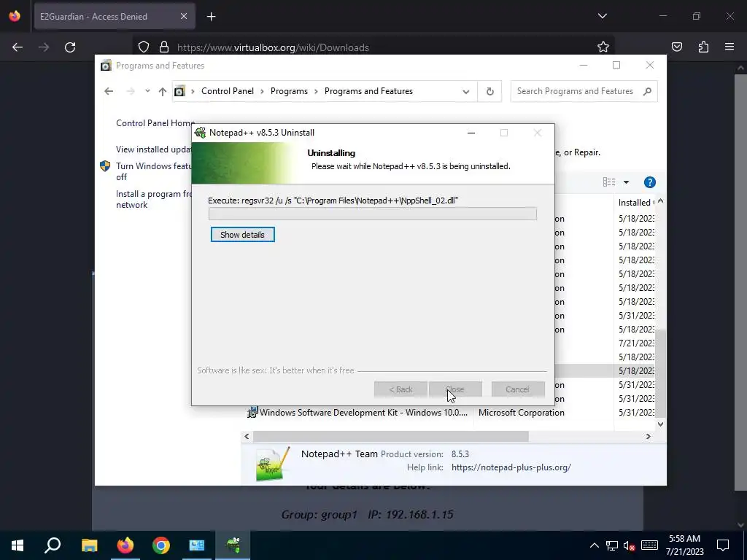Click the Back button in uninstaller

[x=400, y=389]
